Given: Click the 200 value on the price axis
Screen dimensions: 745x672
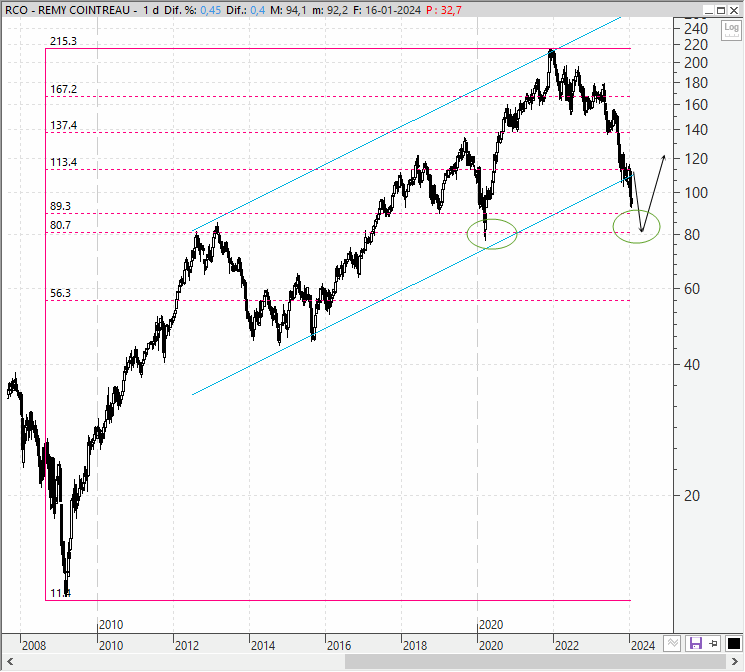Looking at the screenshot, I should [696, 63].
